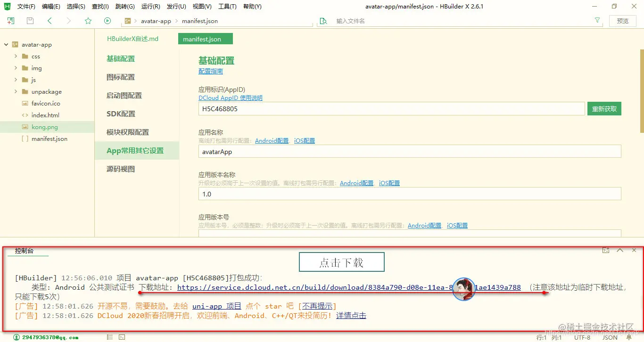Open the 运行(R) menu

pyautogui.click(x=150, y=6)
